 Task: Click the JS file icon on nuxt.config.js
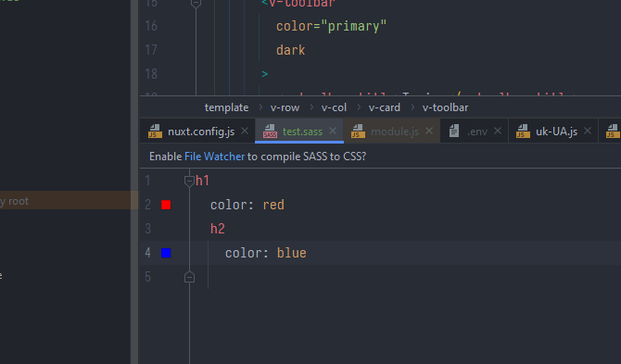[x=155, y=132]
